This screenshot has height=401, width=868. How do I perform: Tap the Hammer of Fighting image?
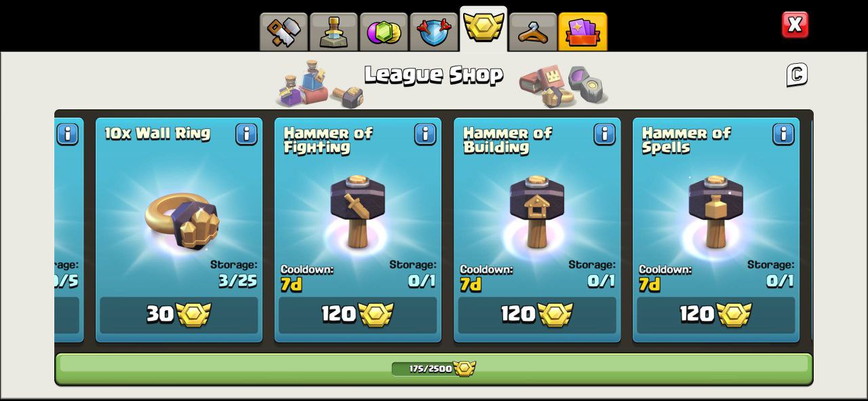357,211
